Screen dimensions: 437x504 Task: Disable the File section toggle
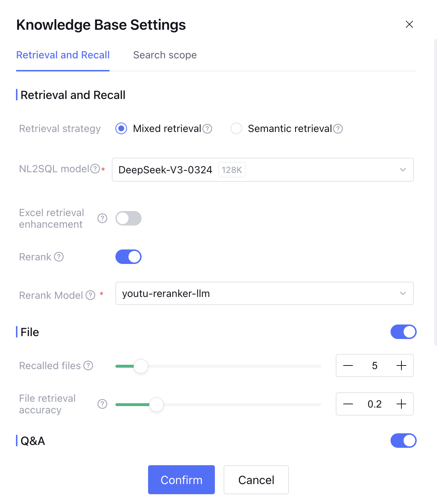coord(403,332)
